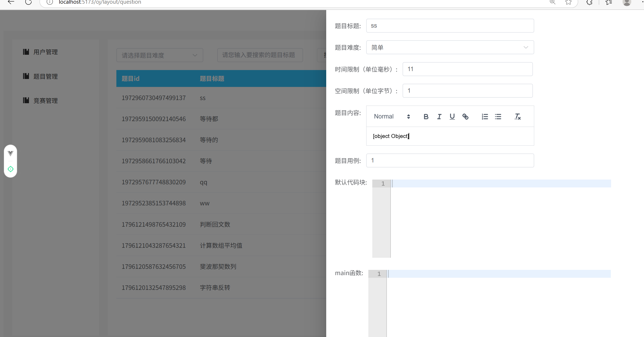
Task: Click inside the 默认代码块 code editor
Action: pos(500,219)
